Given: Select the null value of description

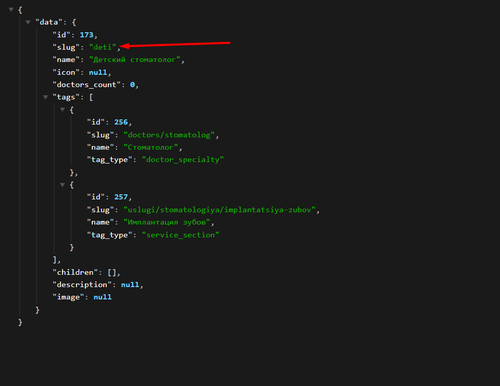Looking at the screenshot, I should point(130,285).
